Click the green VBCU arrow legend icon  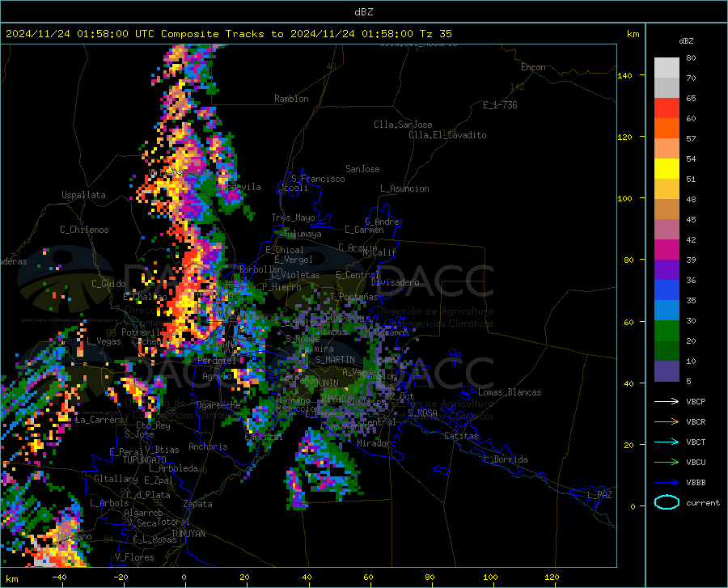(x=667, y=463)
